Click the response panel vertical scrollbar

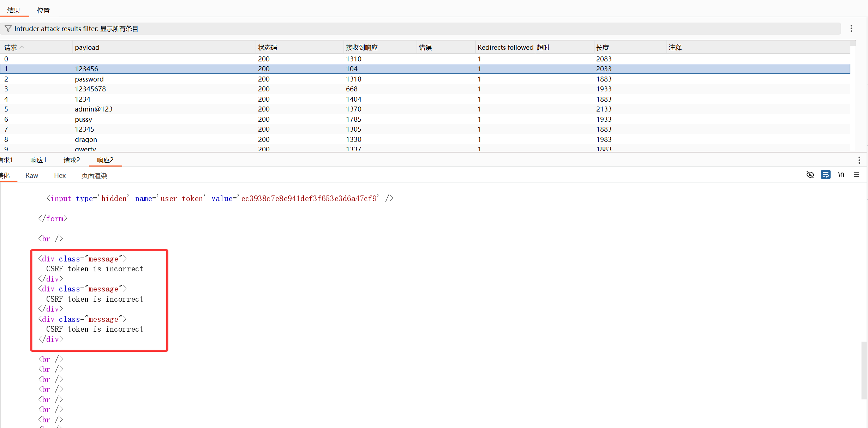(864, 370)
